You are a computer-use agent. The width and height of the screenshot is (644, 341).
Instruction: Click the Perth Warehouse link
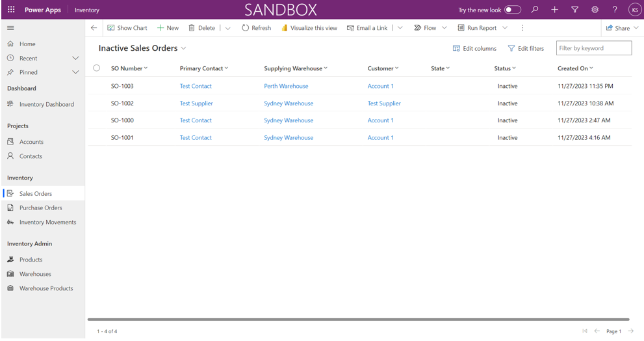click(x=286, y=86)
